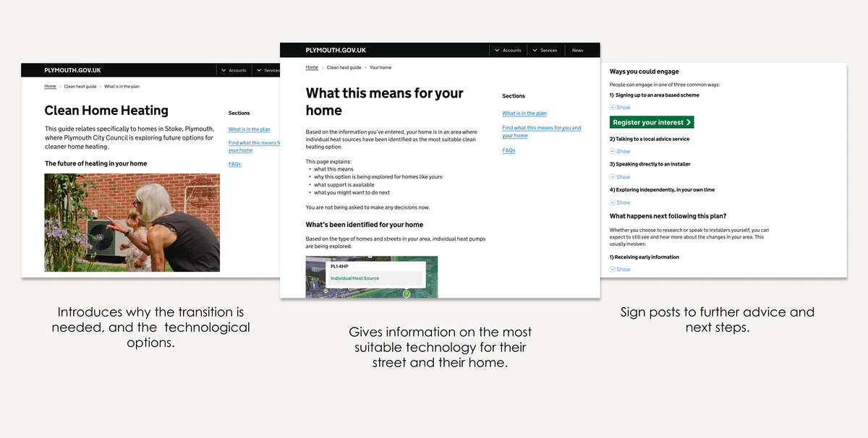868x438 pixels.
Task: Click the PLYMOUTH.GOV.UK logo on the middle page
Action: tap(336, 51)
